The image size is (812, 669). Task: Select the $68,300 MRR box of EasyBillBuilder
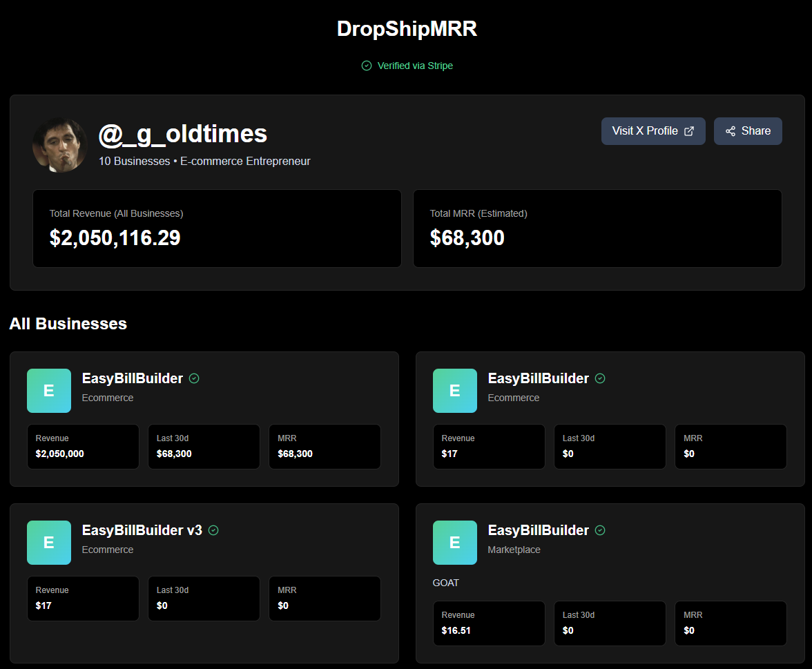pos(325,446)
